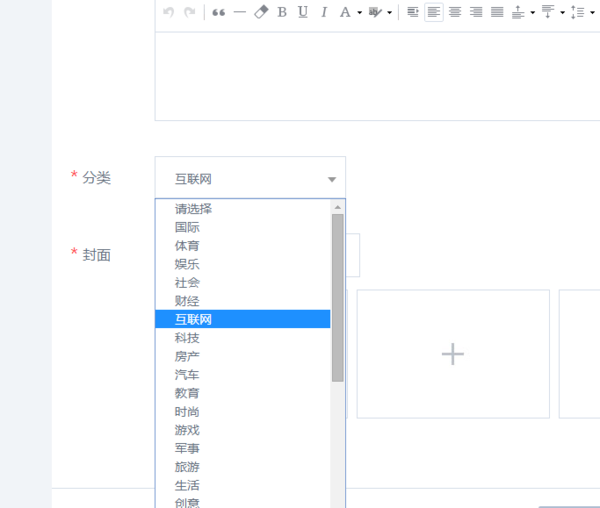Apply text background highlight color

(x=375, y=12)
